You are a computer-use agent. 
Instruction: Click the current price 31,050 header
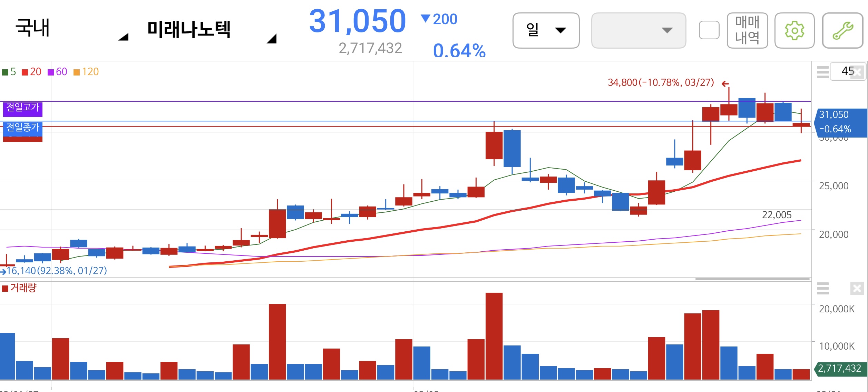pos(358,21)
